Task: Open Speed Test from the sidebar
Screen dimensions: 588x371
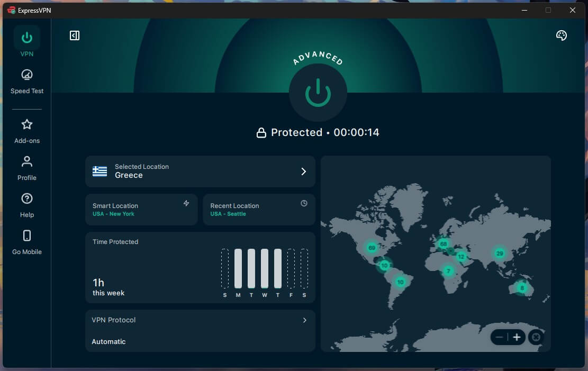Action: pyautogui.click(x=26, y=82)
